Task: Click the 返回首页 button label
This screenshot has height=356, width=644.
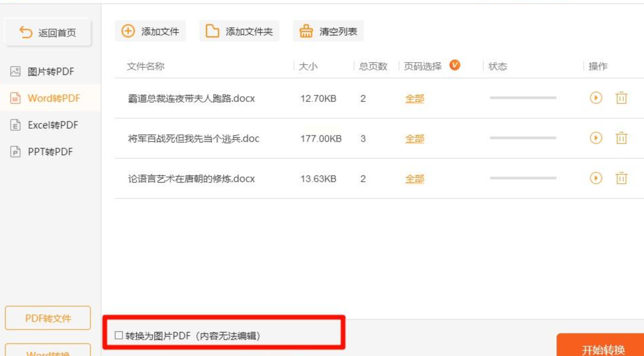Action: pyautogui.click(x=57, y=33)
